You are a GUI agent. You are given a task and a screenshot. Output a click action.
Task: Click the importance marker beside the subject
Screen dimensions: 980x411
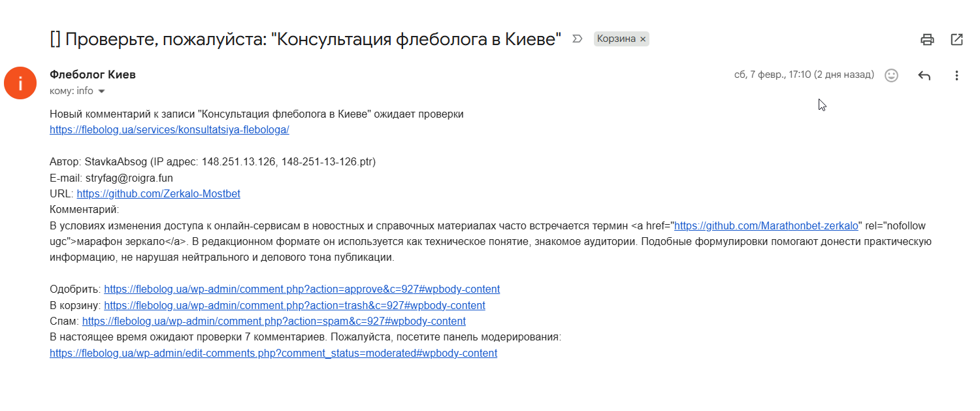[x=577, y=39]
